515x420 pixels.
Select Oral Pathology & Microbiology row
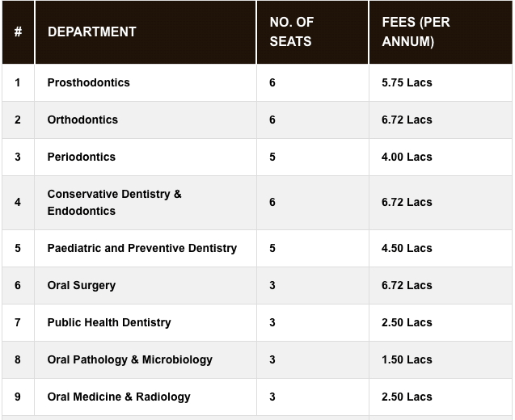click(129, 359)
